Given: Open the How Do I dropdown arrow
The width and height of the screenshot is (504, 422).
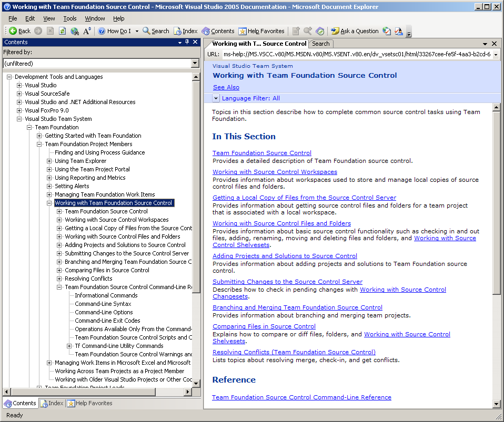Looking at the screenshot, I should [137, 31].
